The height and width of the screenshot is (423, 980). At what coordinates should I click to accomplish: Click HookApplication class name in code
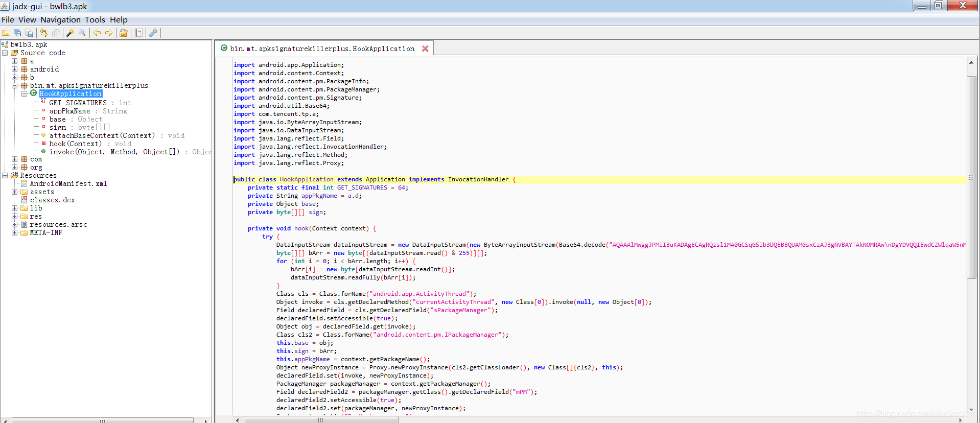(307, 179)
